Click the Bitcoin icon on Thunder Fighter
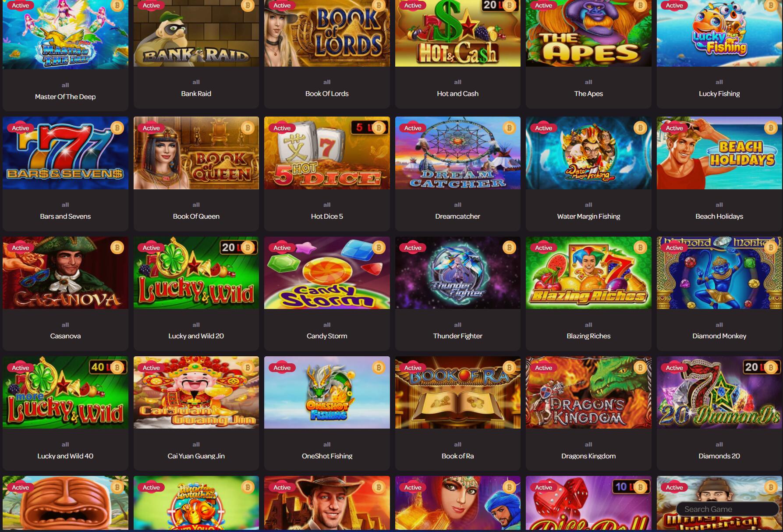Screen dimensions: 783x532 509,248
